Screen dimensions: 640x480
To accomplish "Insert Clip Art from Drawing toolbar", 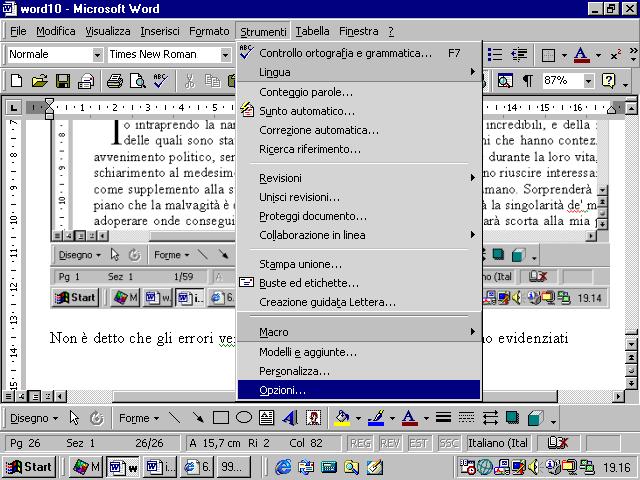I will point(313,418).
